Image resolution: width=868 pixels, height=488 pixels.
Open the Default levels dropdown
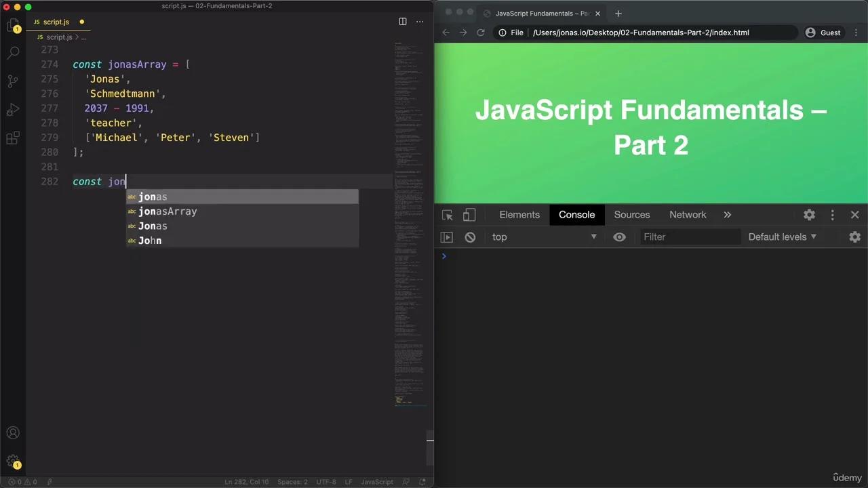pos(781,237)
